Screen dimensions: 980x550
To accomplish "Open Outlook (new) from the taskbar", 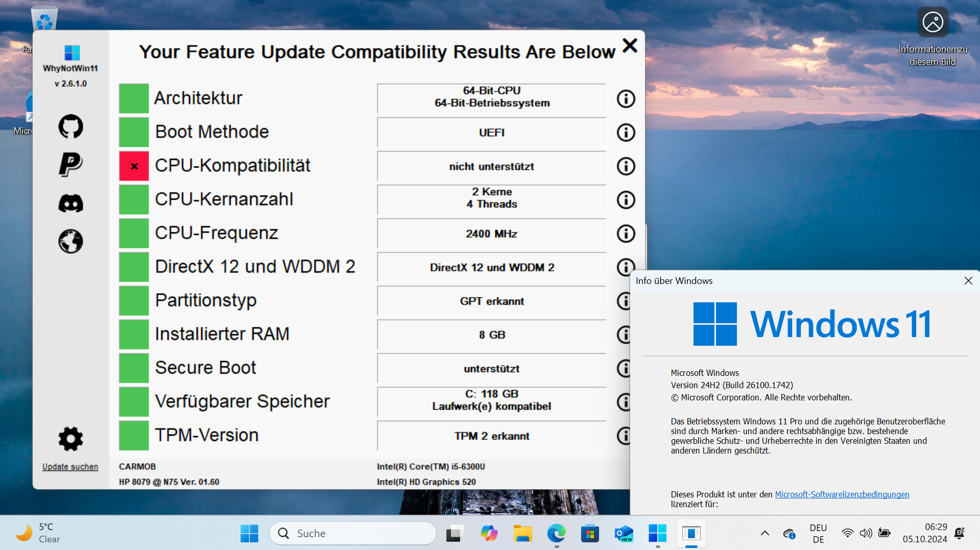I will click(624, 533).
